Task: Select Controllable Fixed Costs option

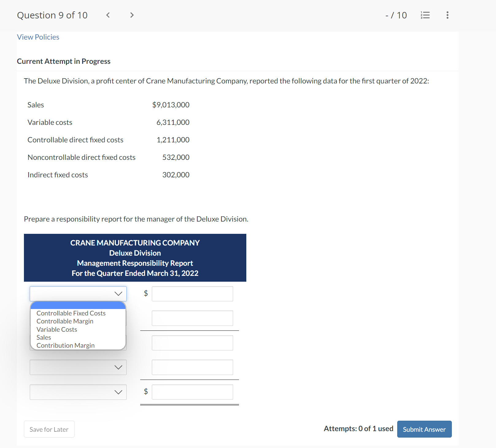Action: click(71, 313)
